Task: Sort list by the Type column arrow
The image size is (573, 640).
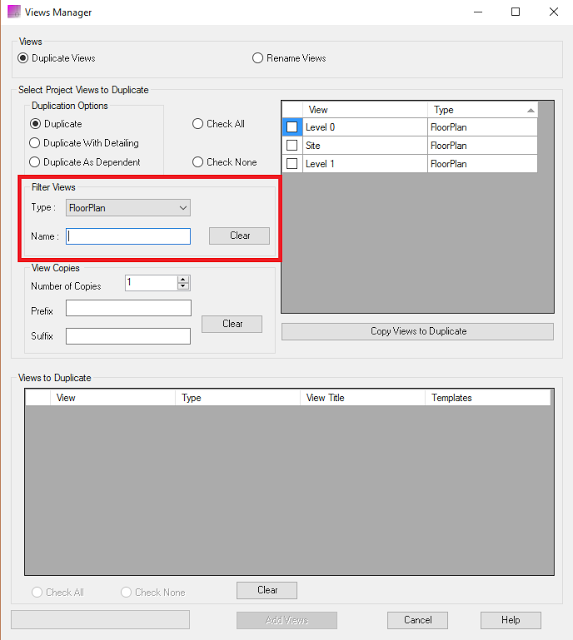Action: [x=530, y=110]
